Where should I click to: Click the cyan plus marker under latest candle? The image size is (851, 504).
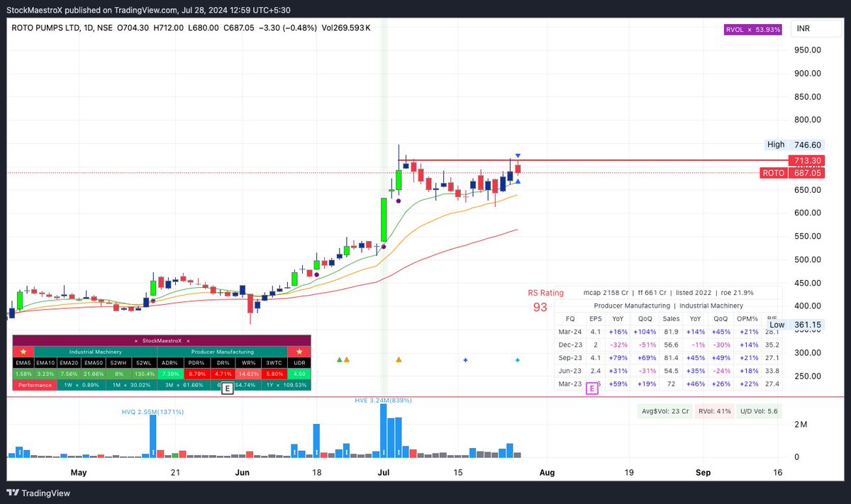pos(518,360)
